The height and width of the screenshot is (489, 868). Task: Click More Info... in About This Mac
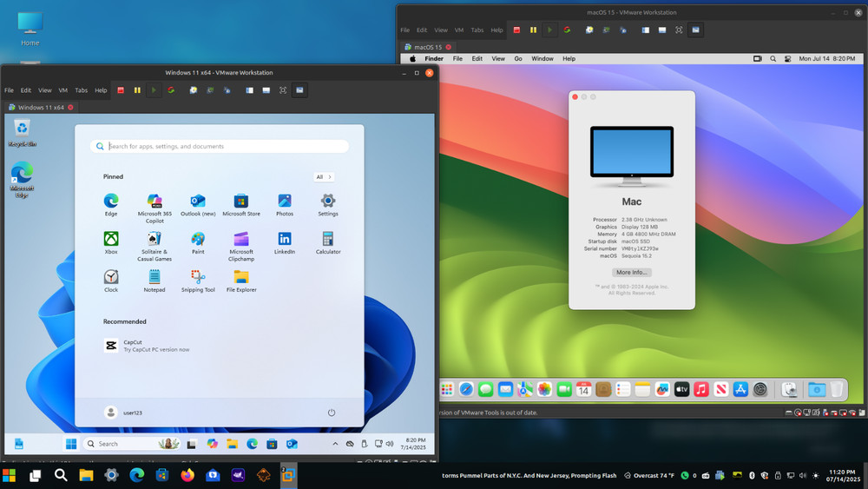(632, 273)
